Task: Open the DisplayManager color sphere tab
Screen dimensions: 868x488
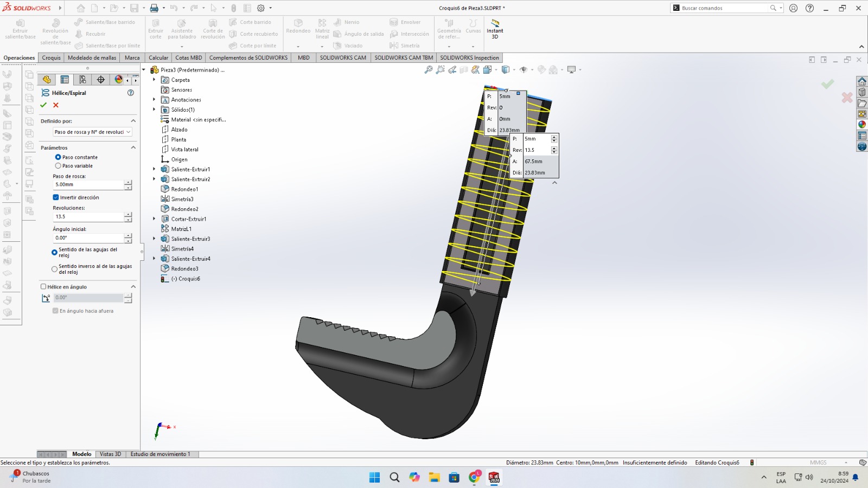Action: [x=118, y=80]
